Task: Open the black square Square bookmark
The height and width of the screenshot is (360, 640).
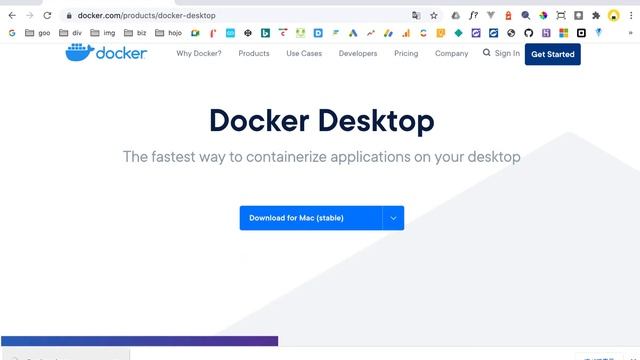Action: [x=581, y=33]
